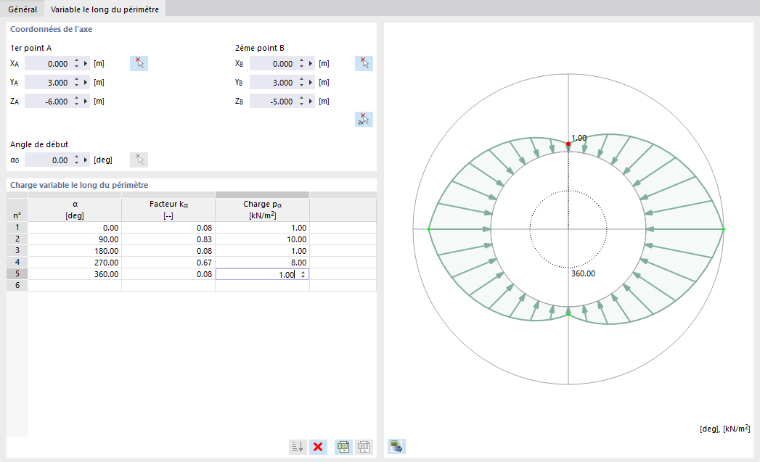Click the Facteur kα column header
Viewport: 760px width, 462px height.
click(x=168, y=209)
